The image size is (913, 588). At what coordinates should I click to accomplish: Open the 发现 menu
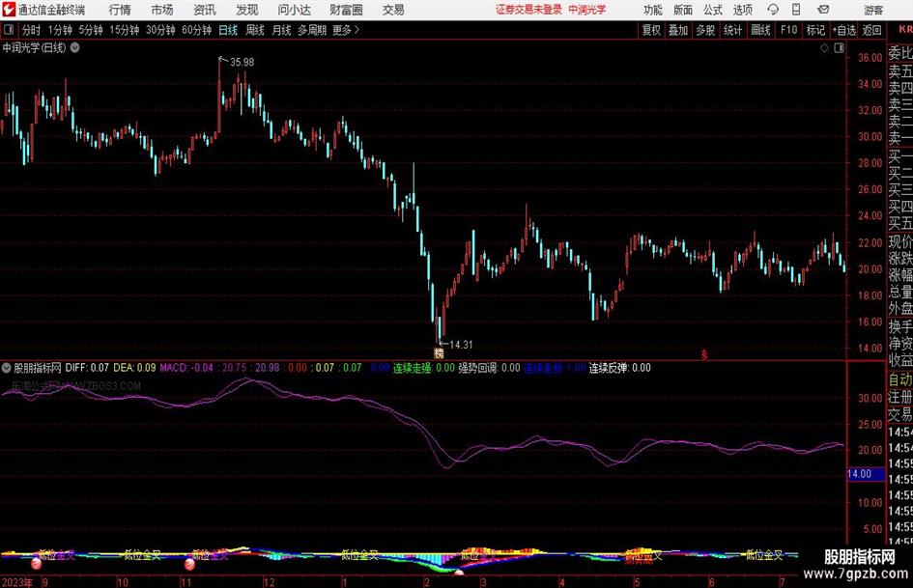click(247, 10)
